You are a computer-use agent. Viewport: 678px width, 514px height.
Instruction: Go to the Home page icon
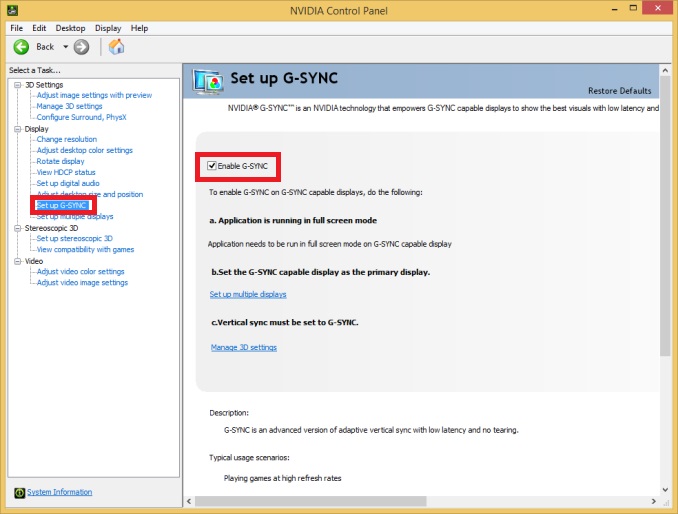[x=116, y=47]
